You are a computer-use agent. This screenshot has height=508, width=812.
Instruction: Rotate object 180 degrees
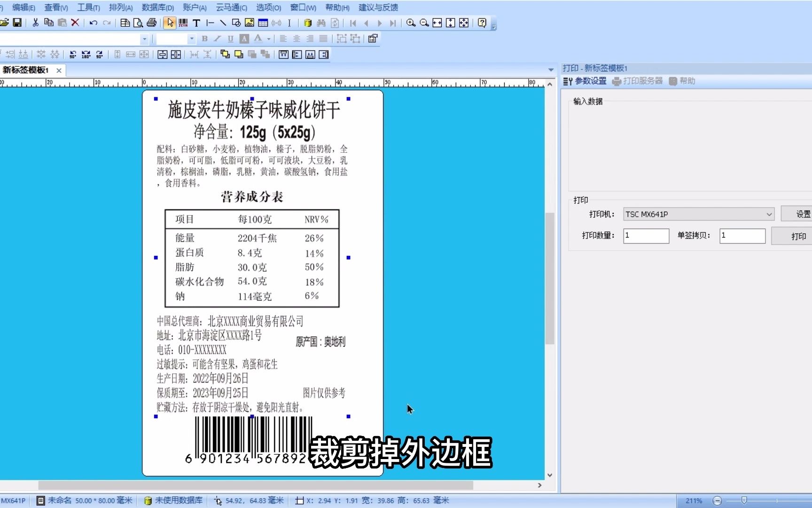point(86,55)
